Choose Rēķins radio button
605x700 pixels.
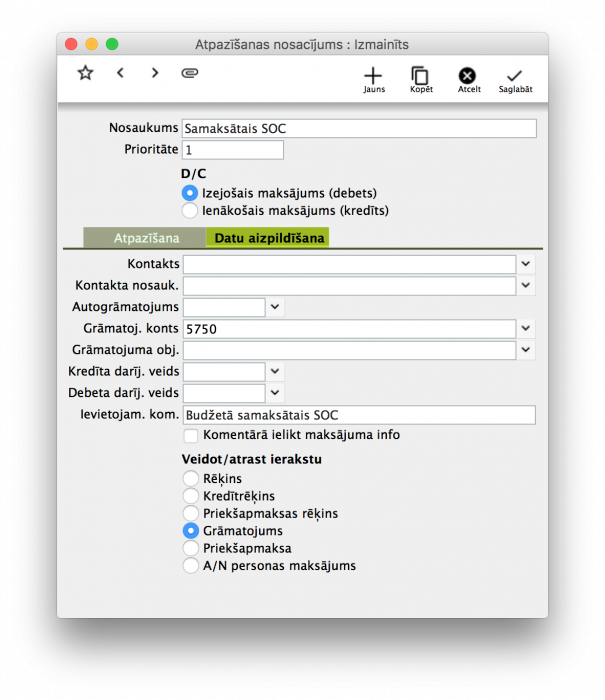[190, 479]
